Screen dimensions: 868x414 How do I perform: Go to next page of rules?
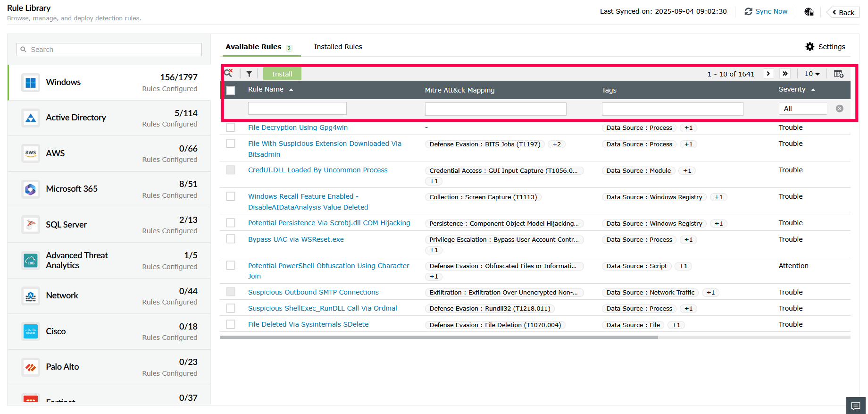[x=768, y=74]
